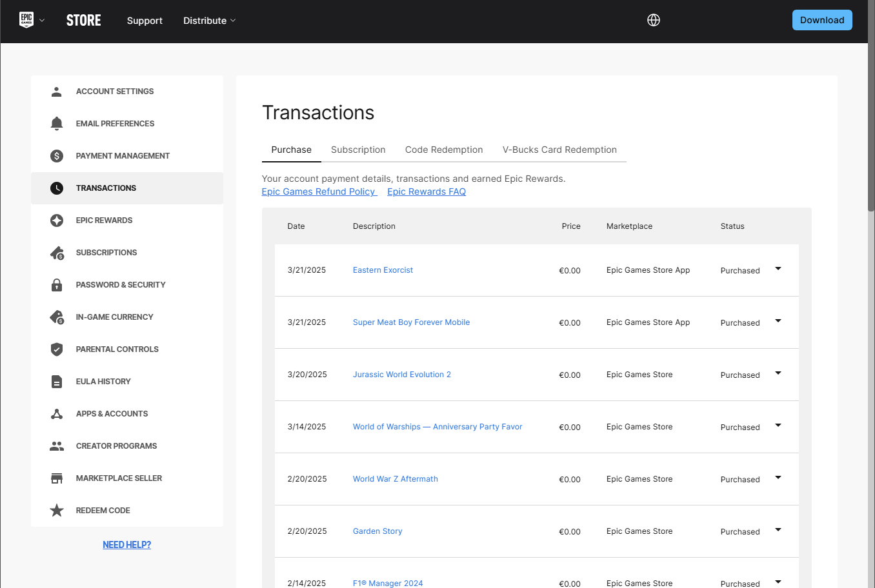This screenshot has height=588, width=875.
Task: Open Apps & Accounts label in sidebar
Action: tap(112, 414)
